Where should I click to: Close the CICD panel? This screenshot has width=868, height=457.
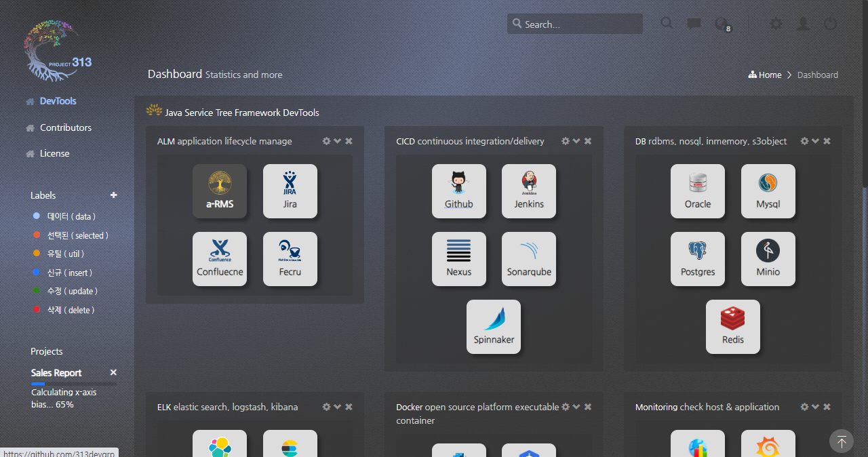click(588, 141)
